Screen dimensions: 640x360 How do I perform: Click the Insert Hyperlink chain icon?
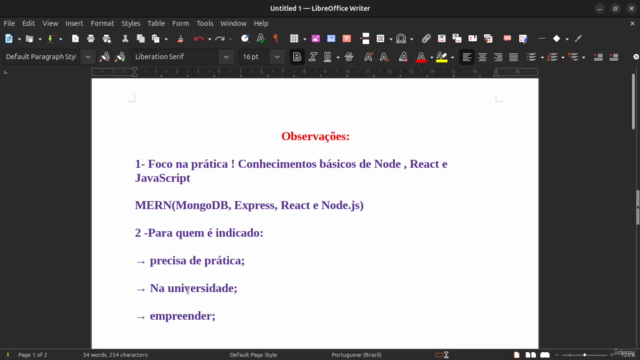point(426,39)
